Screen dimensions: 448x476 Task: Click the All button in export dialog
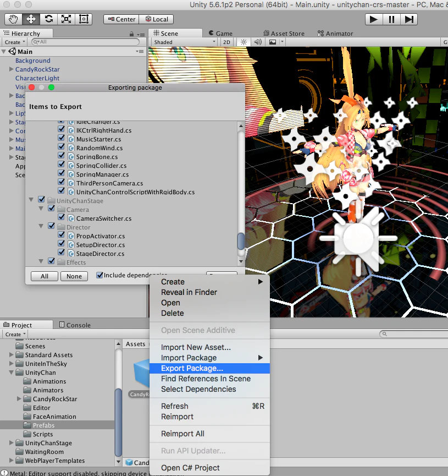pyautogui.click(x=45, y=276)
